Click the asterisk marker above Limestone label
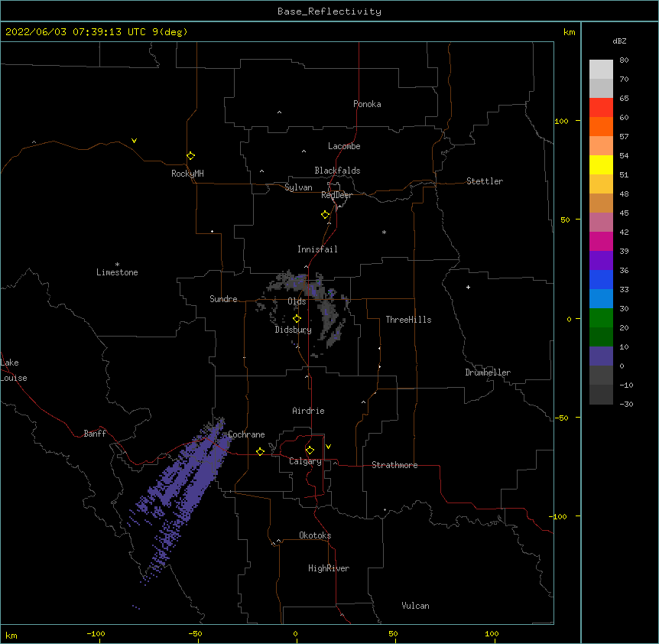The image size is (659, 644). point(117,265)
